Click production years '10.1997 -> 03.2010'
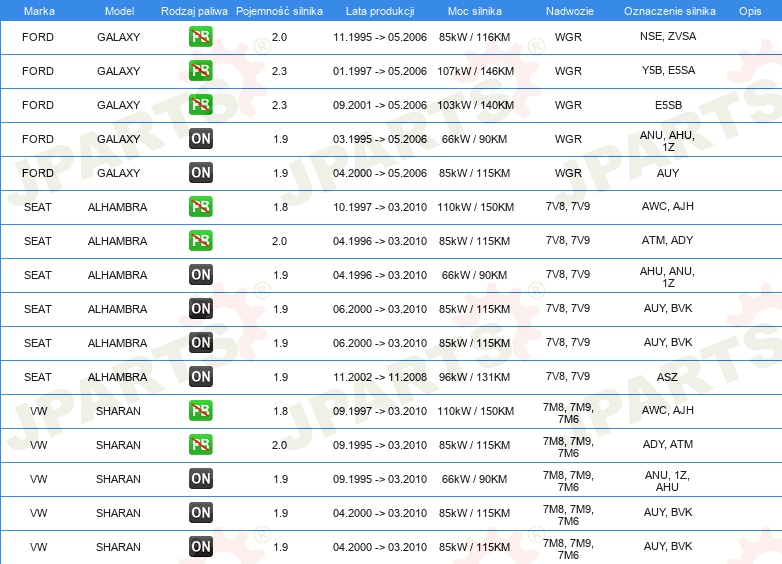 tap(380, 206)
